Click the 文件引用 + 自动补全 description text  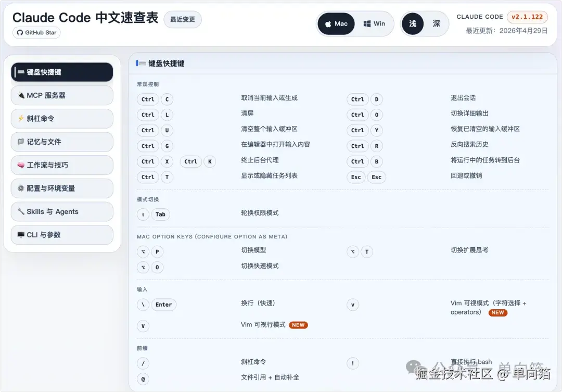click(270, 377)
